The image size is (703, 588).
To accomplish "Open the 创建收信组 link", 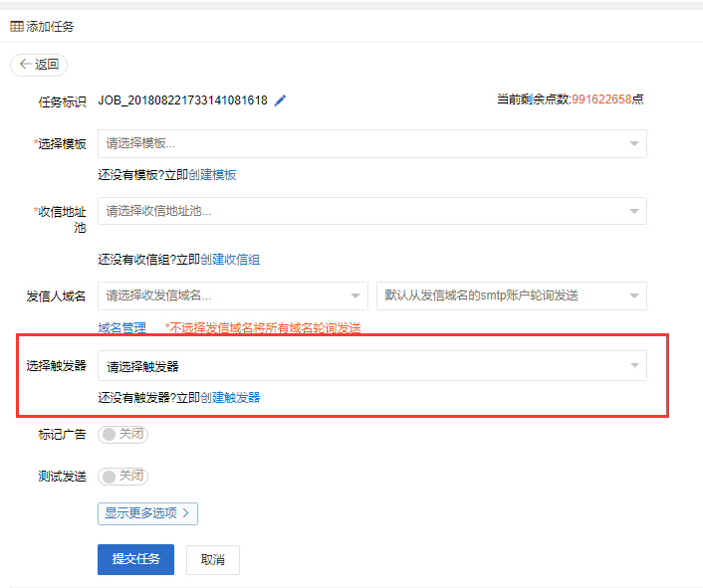I will 230,260.
